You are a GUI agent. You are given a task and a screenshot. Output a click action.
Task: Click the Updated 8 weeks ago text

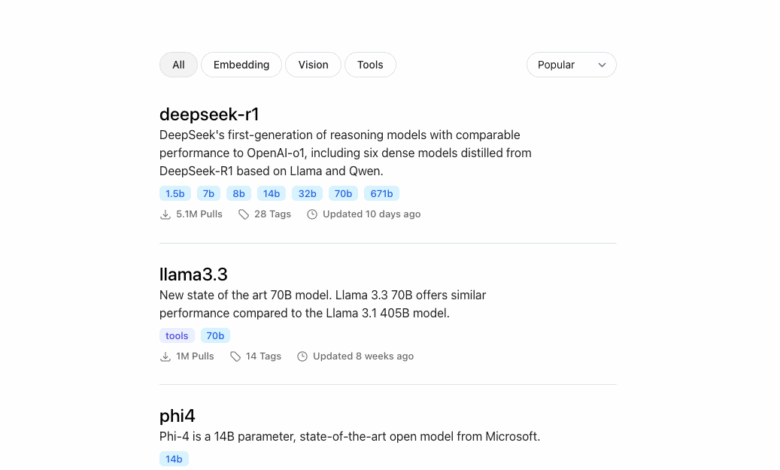(363, 356)
